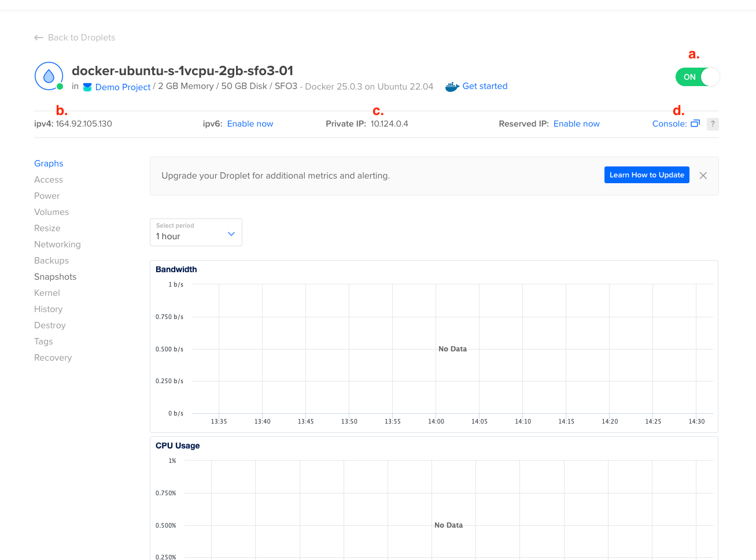
Task: Click the question mark help icon
Action: [x=713, y=124]
